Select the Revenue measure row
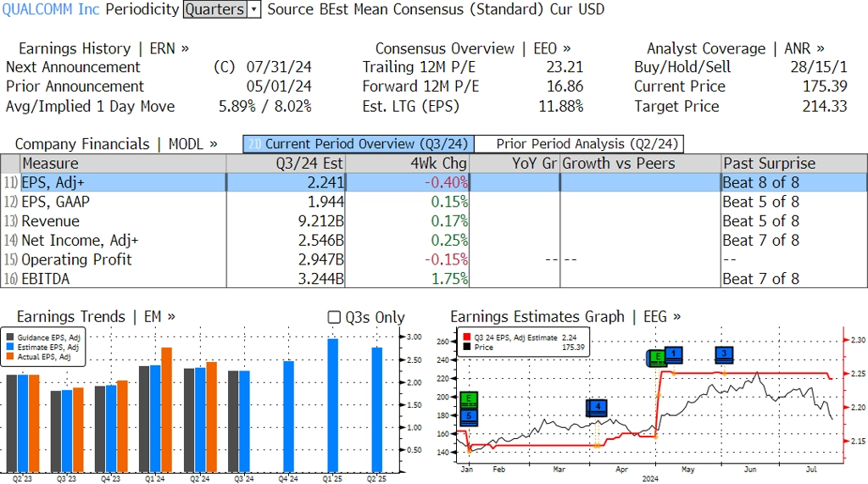 (433, 221)
